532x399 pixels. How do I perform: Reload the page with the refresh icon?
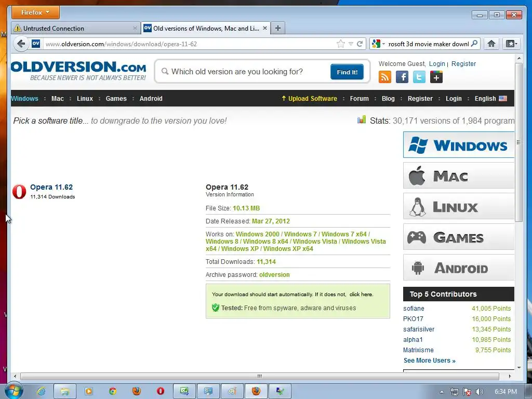360,44
